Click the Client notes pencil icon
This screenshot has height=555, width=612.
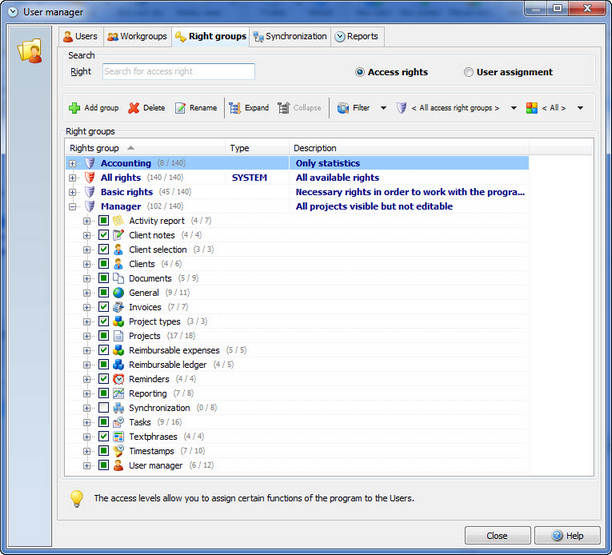[118, 235]
